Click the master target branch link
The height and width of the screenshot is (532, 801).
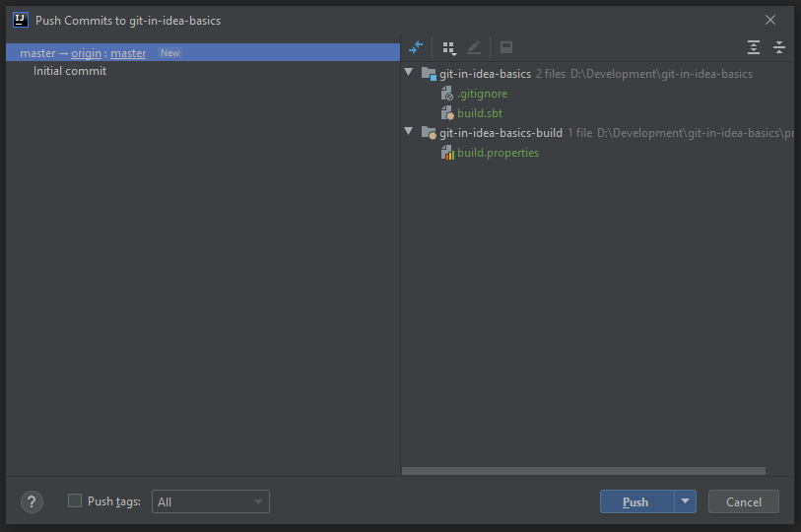[128, 53]
